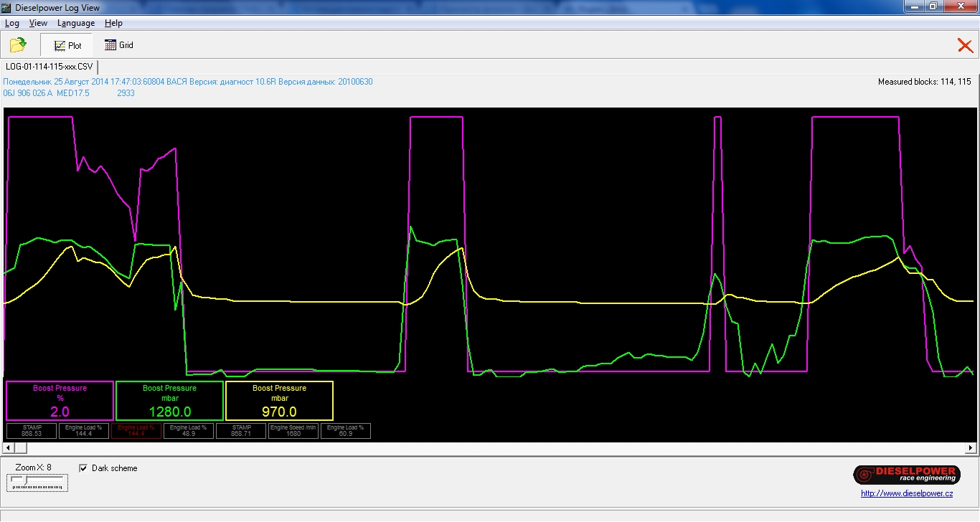
Task: Open the Help menu
Action: 113,23
